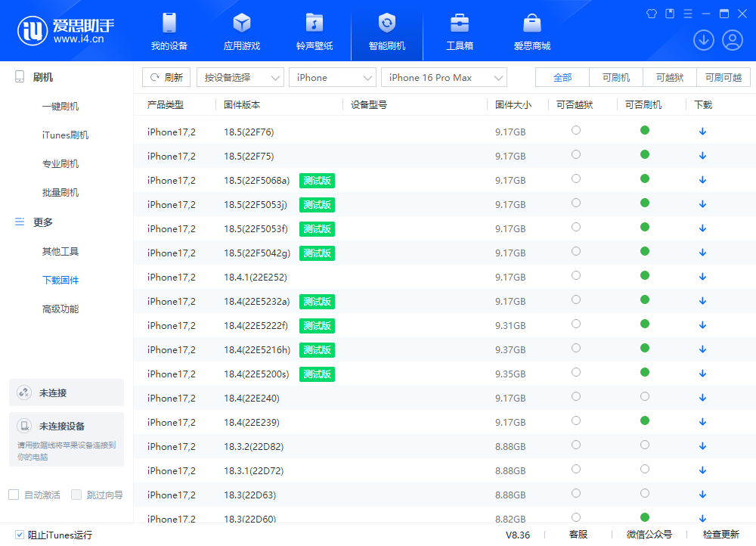Download firmware 18.3.2(22D82)
Viewport: 756px width, 546px height.
[x=702, y=446]
